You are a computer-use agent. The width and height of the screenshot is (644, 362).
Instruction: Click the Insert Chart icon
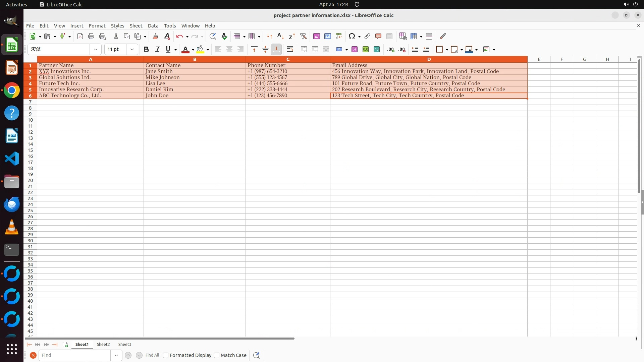pyautogui.click(x=327, y=37)
